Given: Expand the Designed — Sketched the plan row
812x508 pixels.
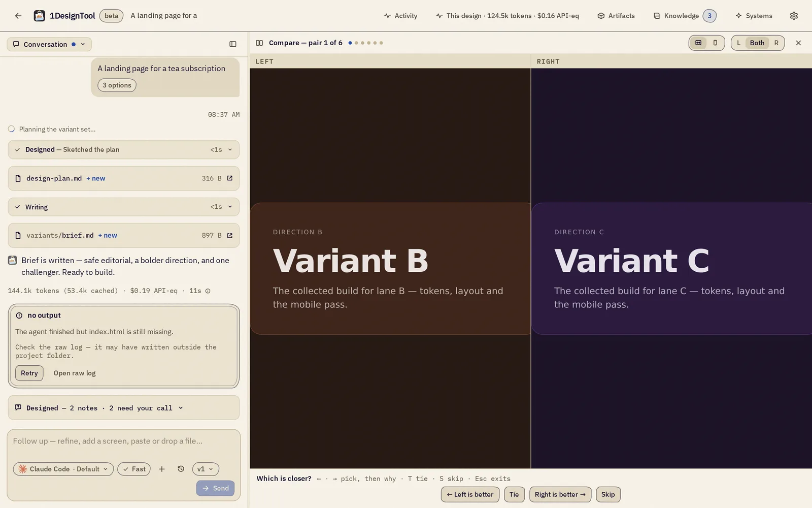Looking at the screenshot, I should 123,150.
